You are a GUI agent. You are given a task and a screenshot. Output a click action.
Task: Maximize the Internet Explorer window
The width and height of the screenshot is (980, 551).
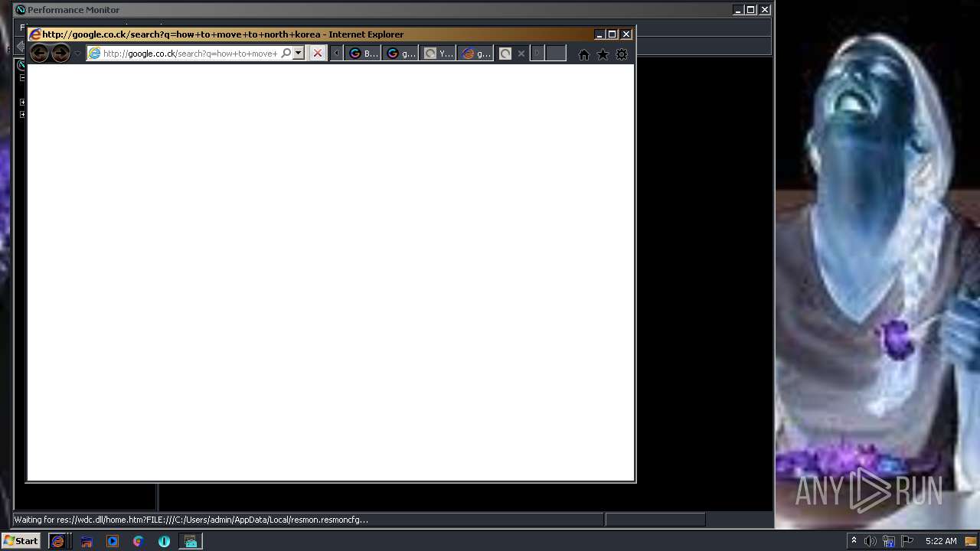[x=612, y=34]
